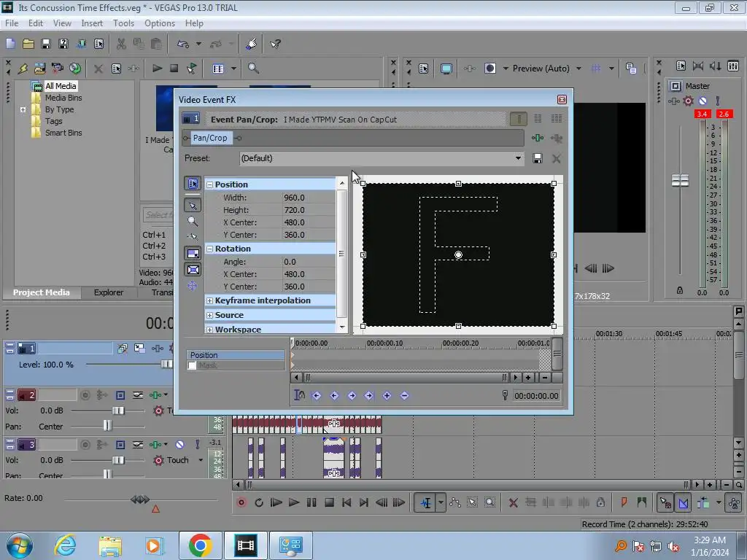Collapse the Rotation section

[209, 249]
